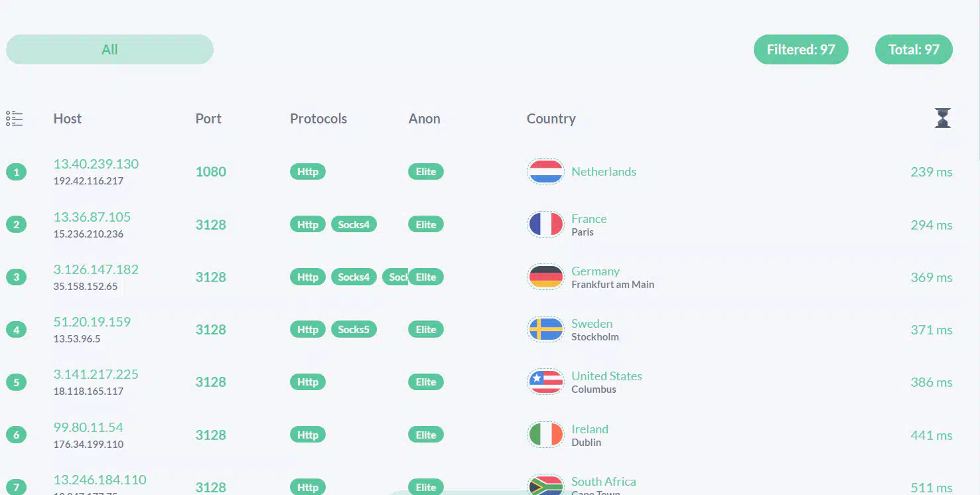Image resolution: width=980 pixels, height=495 pixels.
Task: Click the South Africa country link
Action: tap(604, 482)
